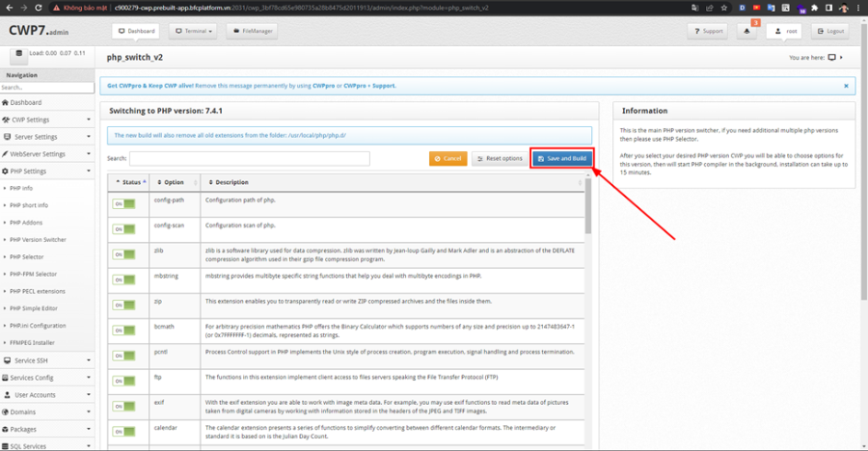868x451 pixels.
Task: Expand CWP Settings menu
Action: 47,119
